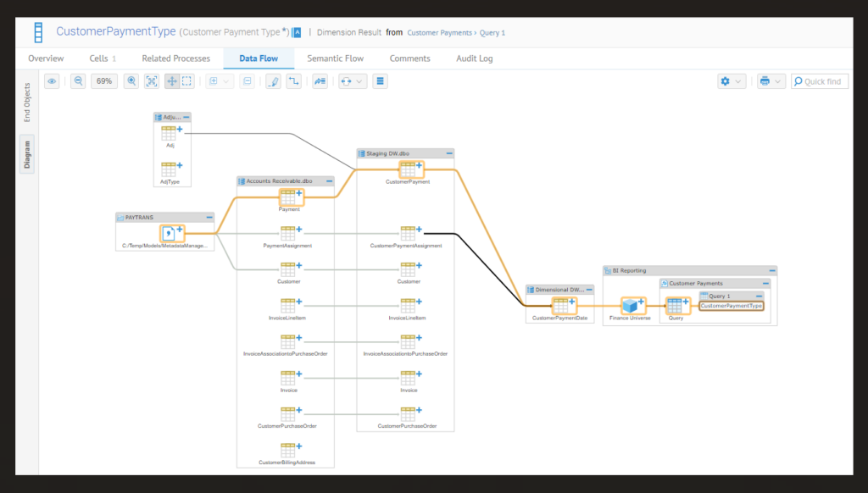The image size is (868, 493).
Task: Select the zoom in magnifier tool
Action: pyautogui.click(x=131, y=80)
